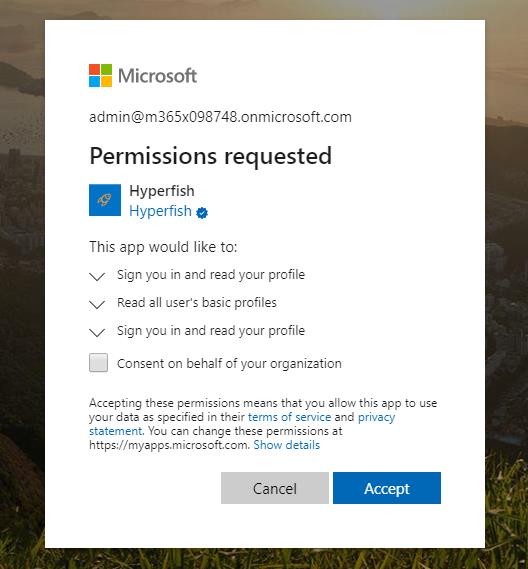The height and width of the screenshot is (569, 528).
Task: Open the terms of service link
Action: pos(289,417)
